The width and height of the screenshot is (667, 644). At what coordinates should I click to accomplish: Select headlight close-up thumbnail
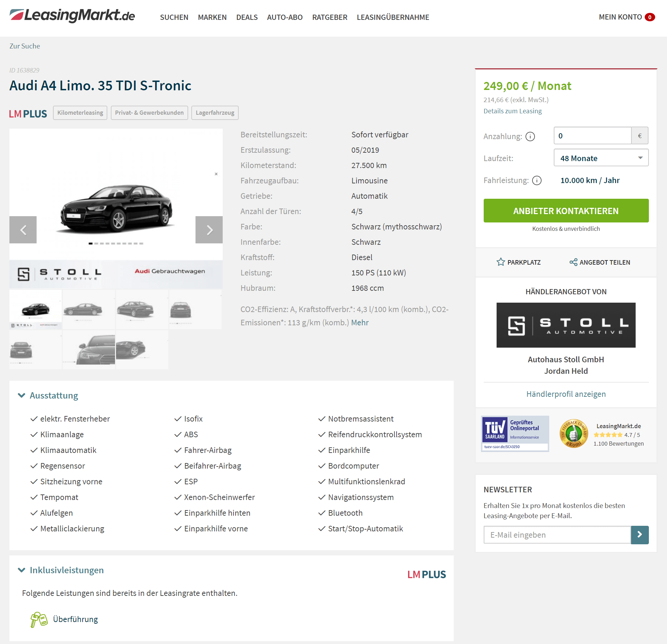tap(89, 350)
